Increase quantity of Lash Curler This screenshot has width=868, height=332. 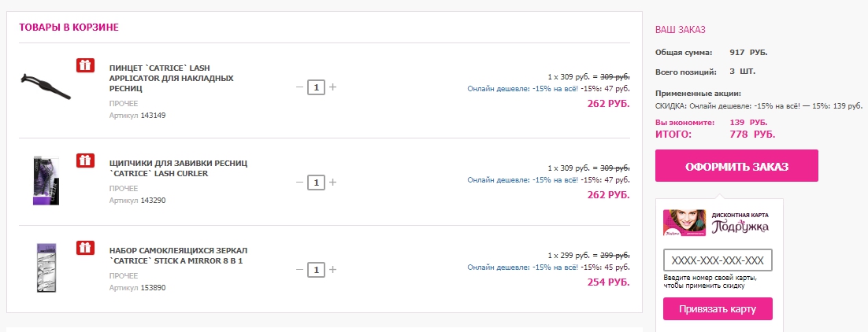click(x=332, y=182)
